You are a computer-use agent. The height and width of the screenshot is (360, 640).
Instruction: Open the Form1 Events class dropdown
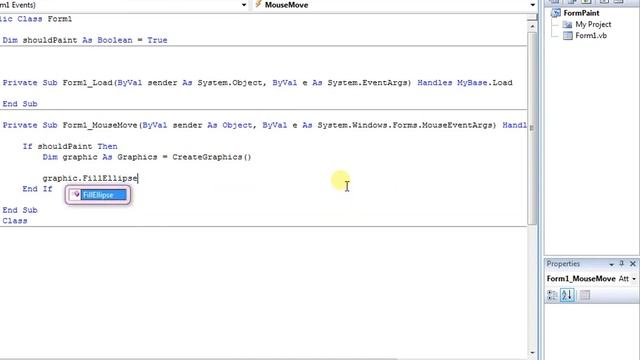pyautogui.click(x=244, y=5)
